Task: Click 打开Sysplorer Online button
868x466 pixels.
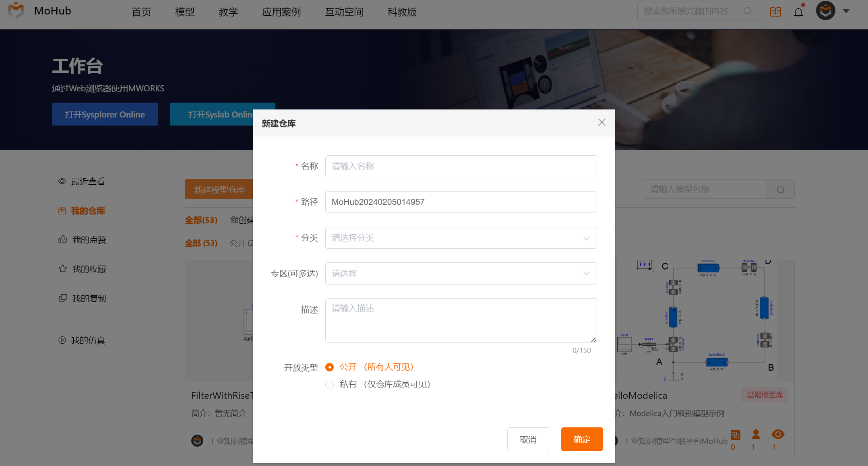Action: pos(105,114)
